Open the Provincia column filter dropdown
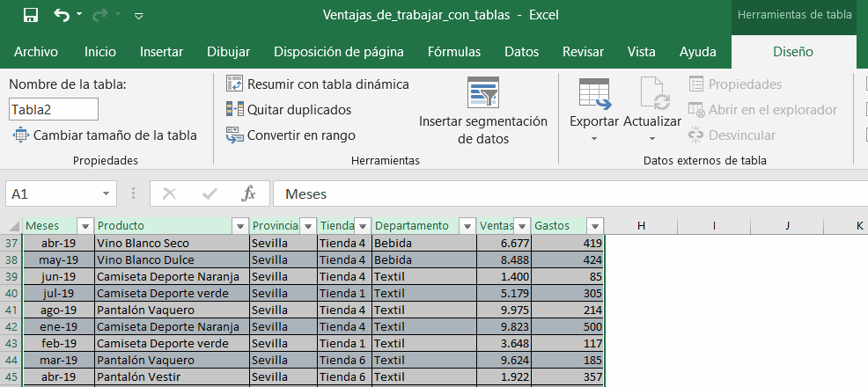Screen dimensions: 868x387 click(307, 225)
